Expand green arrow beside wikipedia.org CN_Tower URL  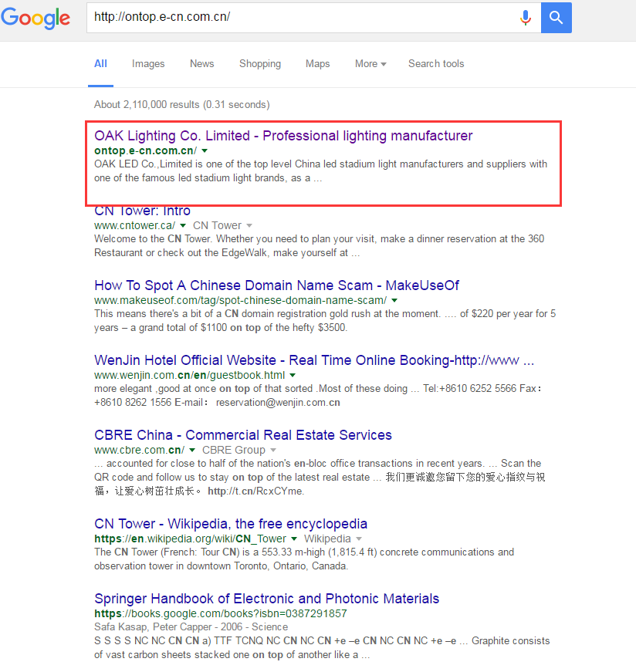click(294, 539)
